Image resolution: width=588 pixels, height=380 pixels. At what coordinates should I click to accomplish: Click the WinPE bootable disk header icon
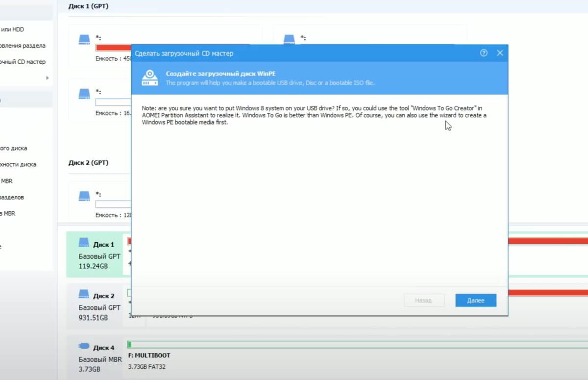pos(150,78)
